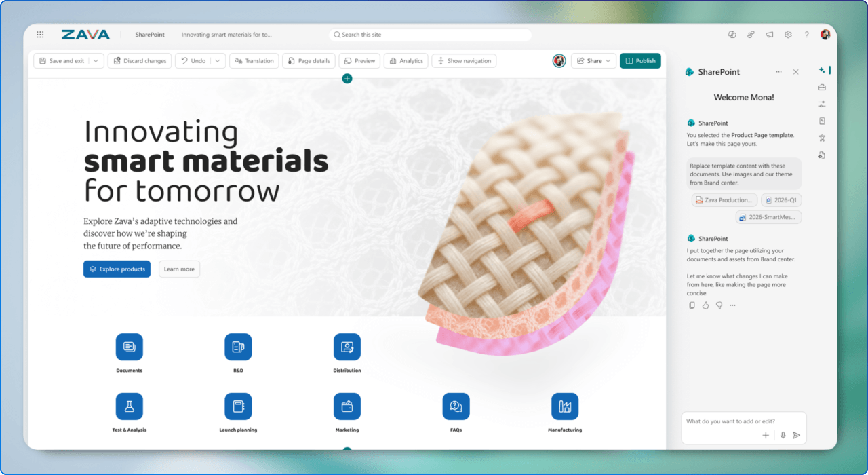Open the 2026-SmartMes document chip
Image resolution: width=868 pixels, height=475 pixels.
coord(769,217)
